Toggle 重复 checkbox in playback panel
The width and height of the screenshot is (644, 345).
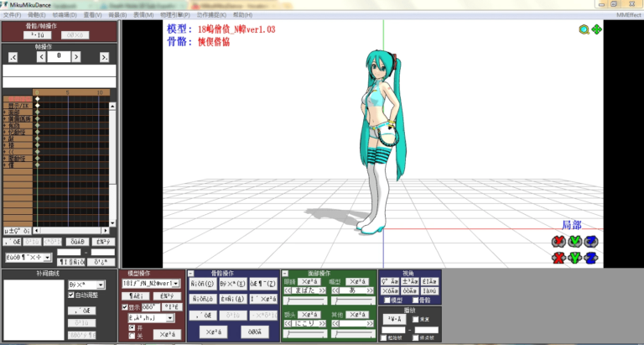point(415,319)
